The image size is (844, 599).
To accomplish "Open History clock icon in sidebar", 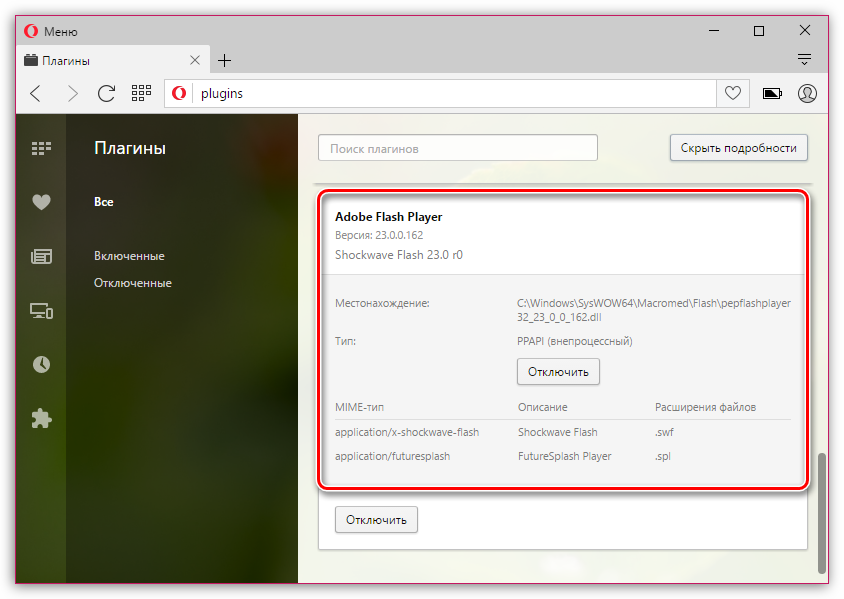I will (x=41, y=364).
